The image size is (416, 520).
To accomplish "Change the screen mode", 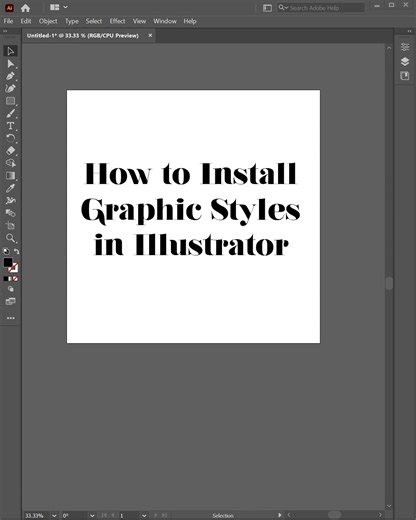I will tap(11, 301).
